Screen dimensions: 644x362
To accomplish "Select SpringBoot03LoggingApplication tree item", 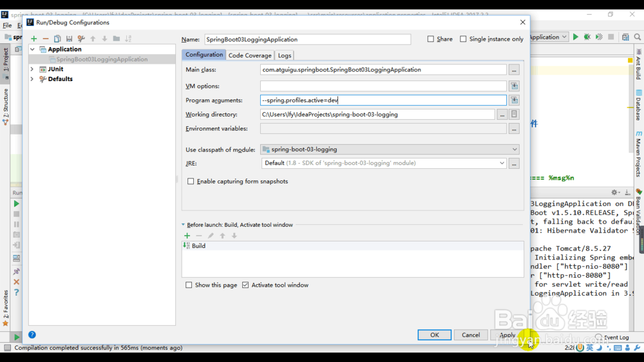I will pyautogui.click(x=102, y=59).
